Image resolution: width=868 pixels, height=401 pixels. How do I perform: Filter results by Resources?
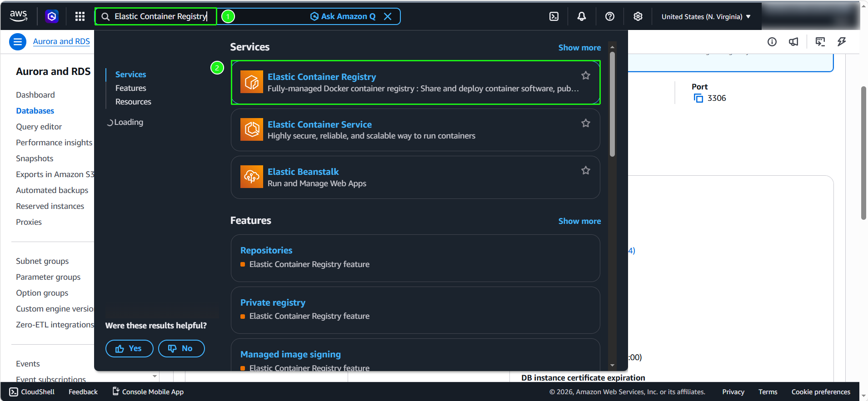pos(133,102)
